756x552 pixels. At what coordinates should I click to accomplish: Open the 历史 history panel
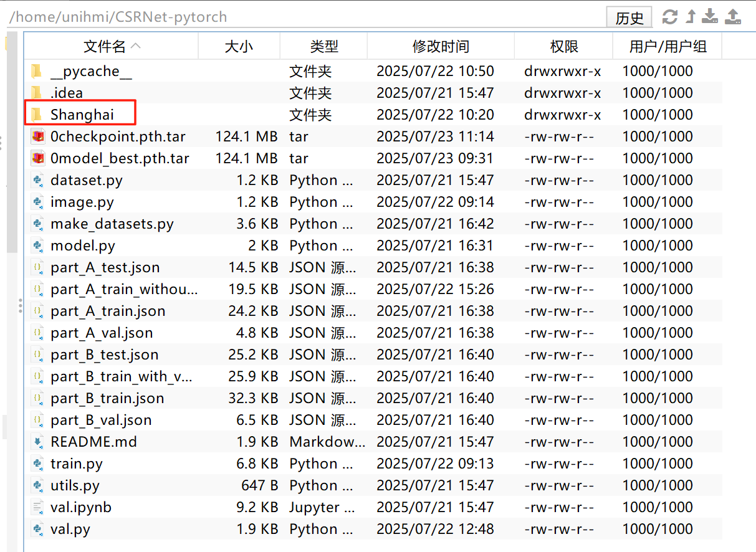[x=629, y=17]
